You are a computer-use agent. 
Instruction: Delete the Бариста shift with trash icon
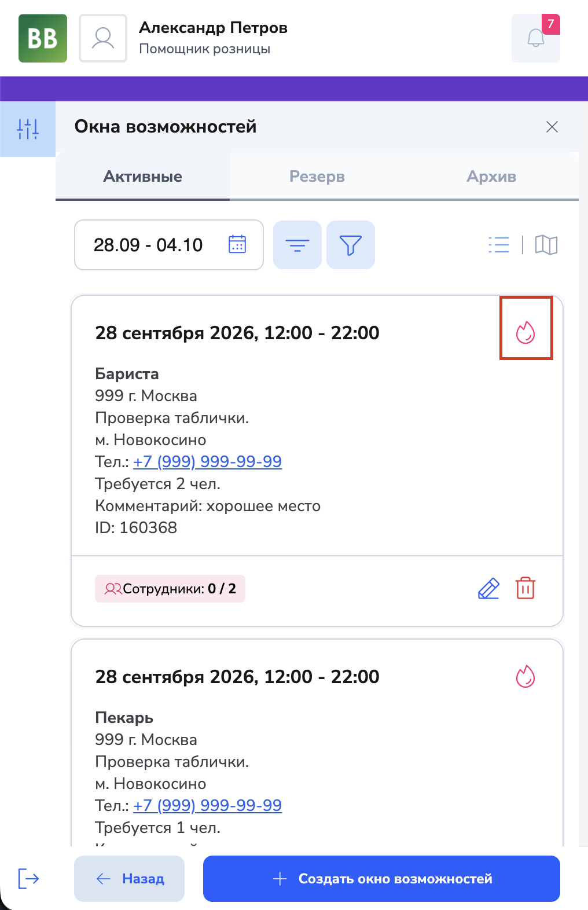[x=525, y=588]
